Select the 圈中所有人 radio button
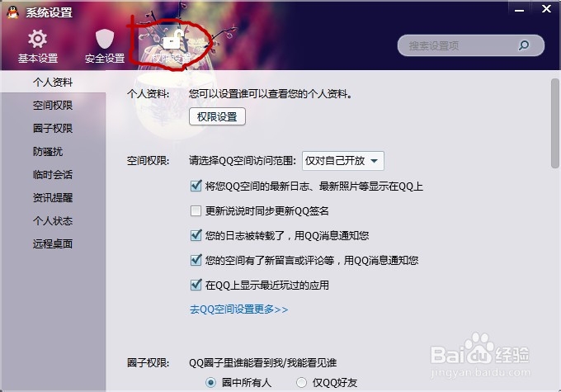 (210, 382)
